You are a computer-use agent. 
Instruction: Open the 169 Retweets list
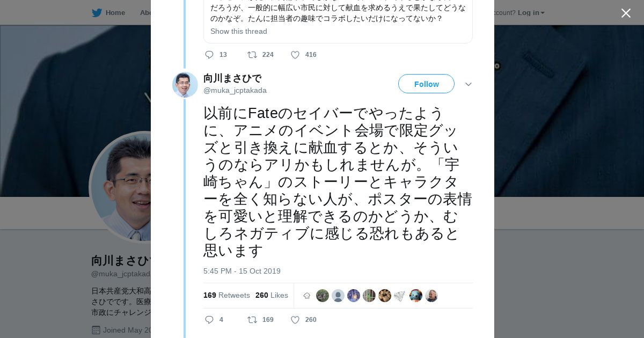pyautogui.click(x=226, y=296)
